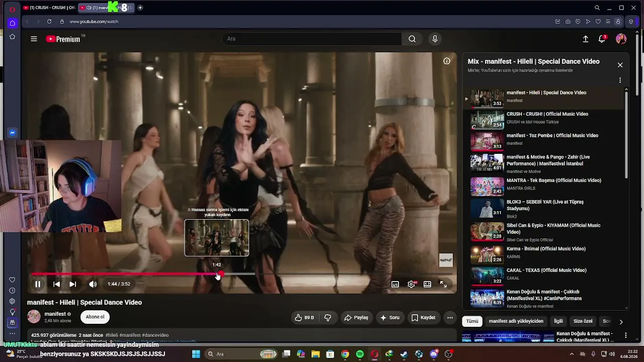Reload the current page
644x362 pixels.
tap(49, 22)
